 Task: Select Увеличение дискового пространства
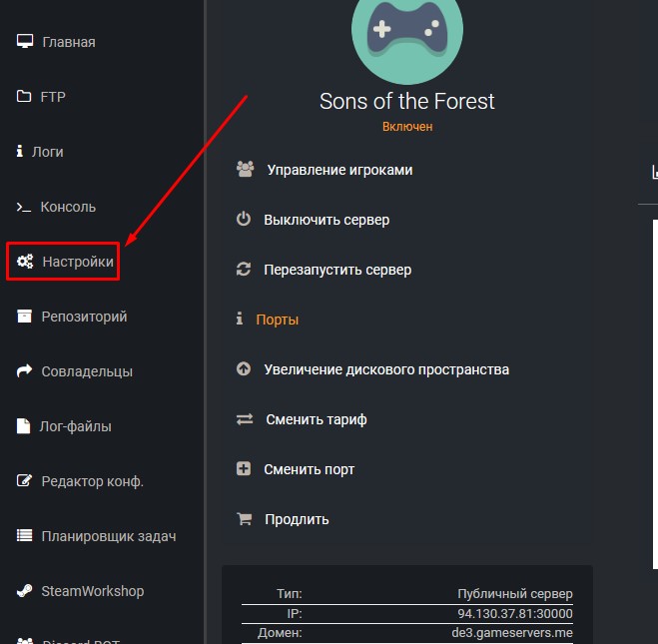pyautogui.click(x=386, y=369)
